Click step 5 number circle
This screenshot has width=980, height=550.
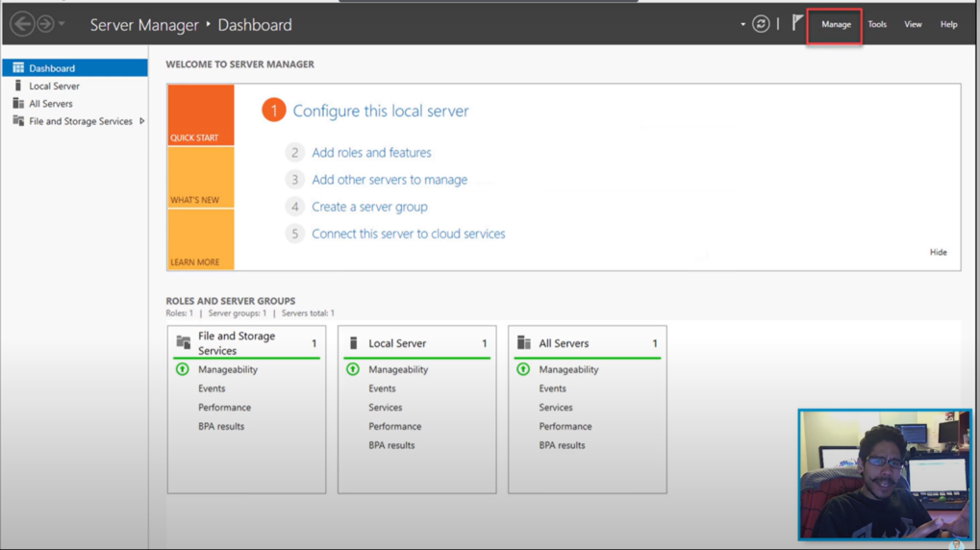[295, 234]
